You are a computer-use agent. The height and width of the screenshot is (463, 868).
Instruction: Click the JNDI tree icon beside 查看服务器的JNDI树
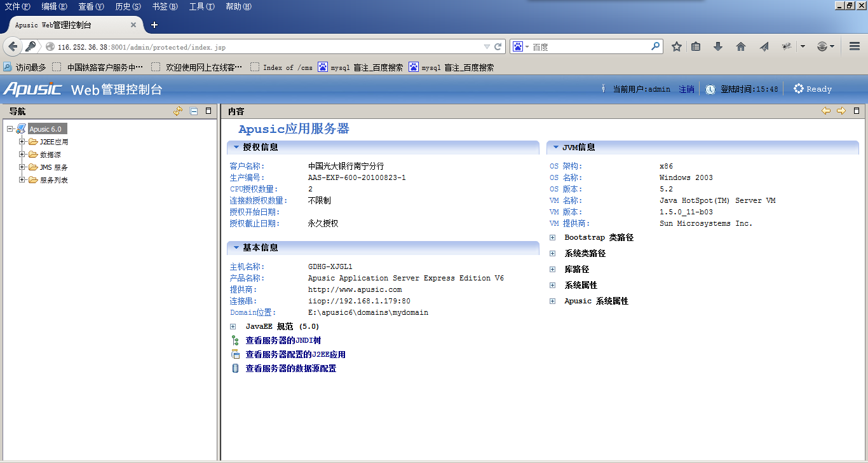pos(235,341)
